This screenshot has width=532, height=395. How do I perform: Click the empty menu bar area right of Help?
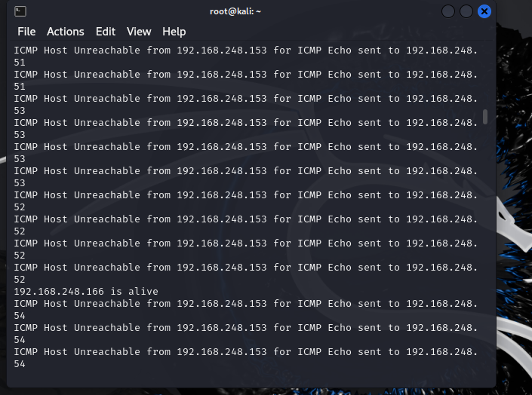(340, 32)
